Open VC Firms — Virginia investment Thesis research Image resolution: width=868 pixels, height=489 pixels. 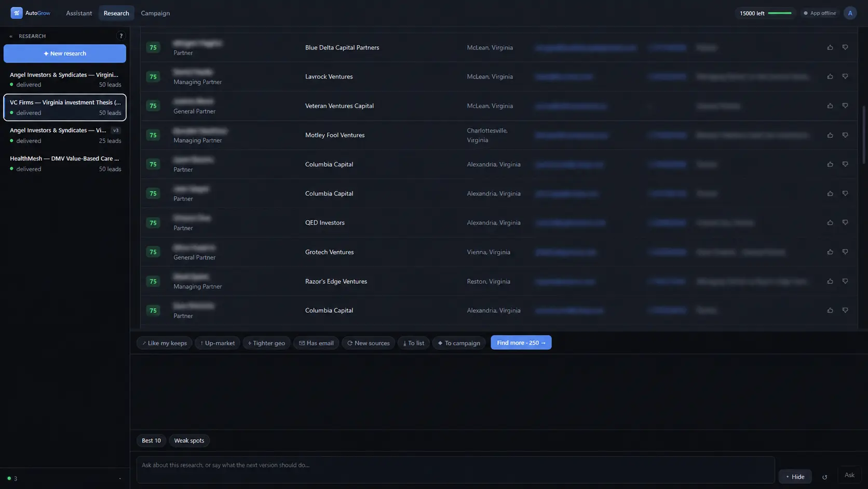click(65, 108)
